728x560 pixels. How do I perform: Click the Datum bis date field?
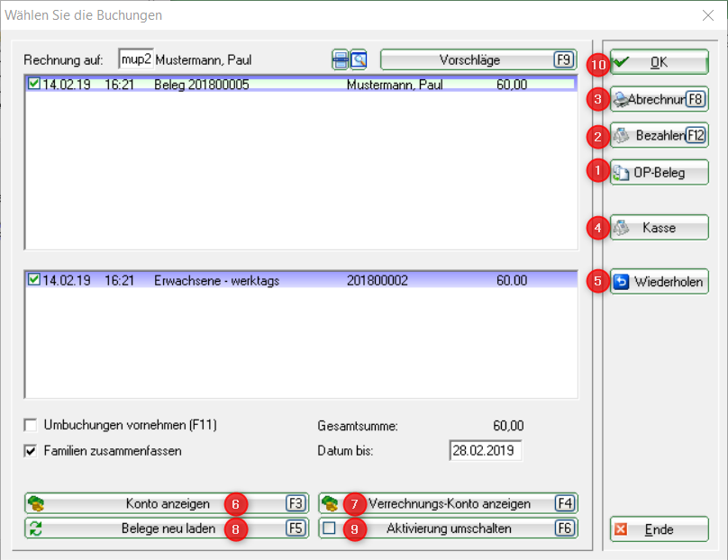click(485, 450)
